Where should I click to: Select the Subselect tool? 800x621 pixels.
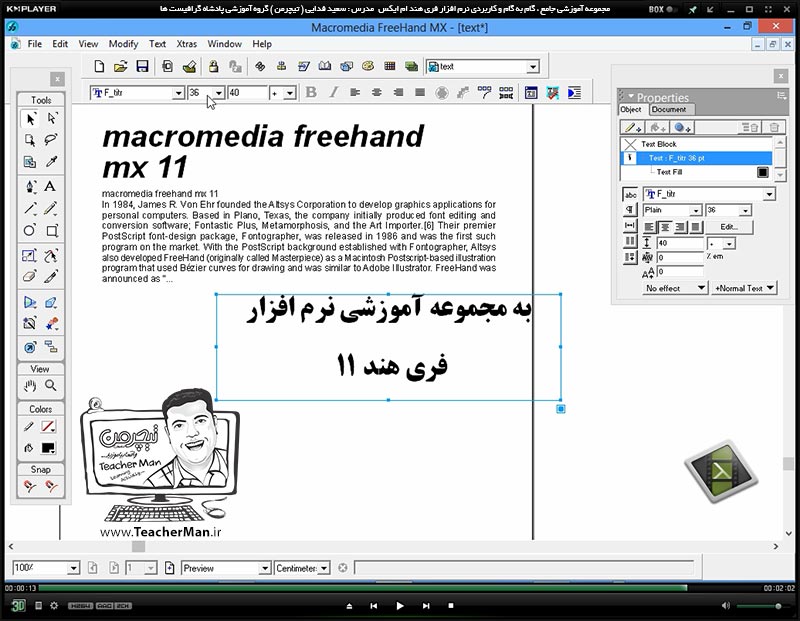pyautogui.click(x=52, y=118)
